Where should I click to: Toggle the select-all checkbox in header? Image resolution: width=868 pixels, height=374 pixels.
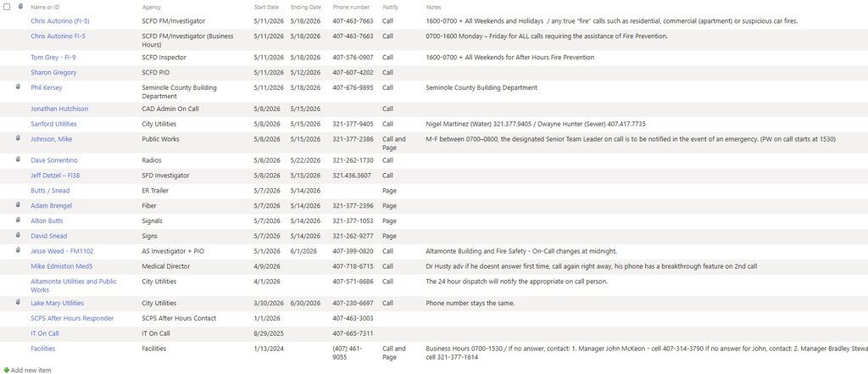coord(7,7)
